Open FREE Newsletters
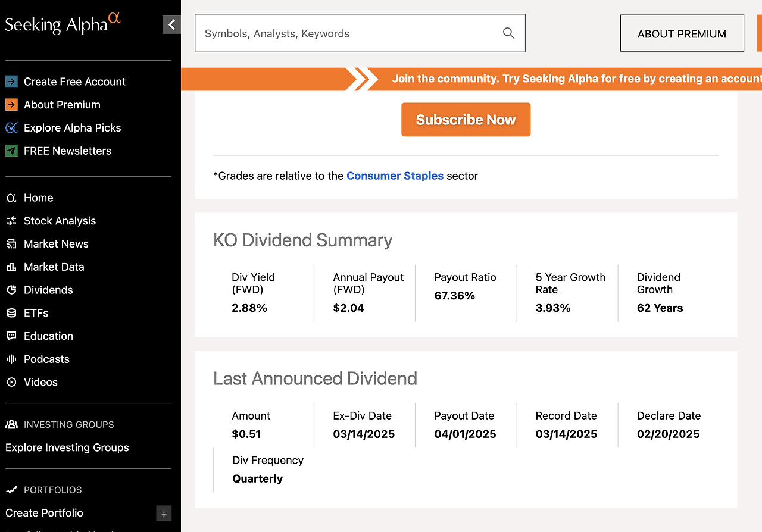The height and width of the screenshot is (532, 762). (67, 151)
